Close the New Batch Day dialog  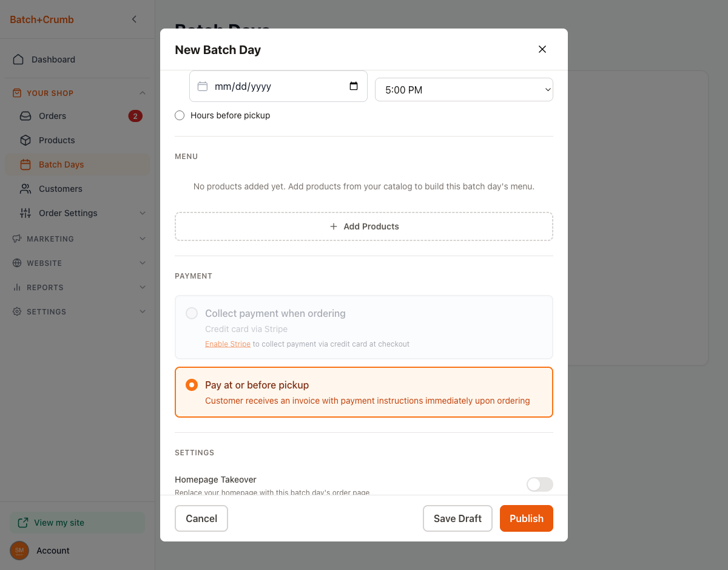(542, 49)
